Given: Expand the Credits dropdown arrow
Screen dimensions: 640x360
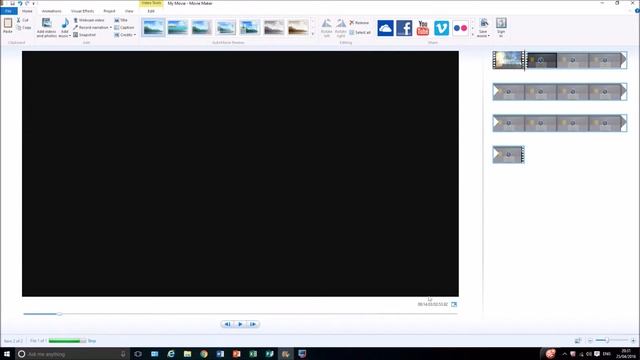Looking at the screenshot, I should click(x=135, y=35).
